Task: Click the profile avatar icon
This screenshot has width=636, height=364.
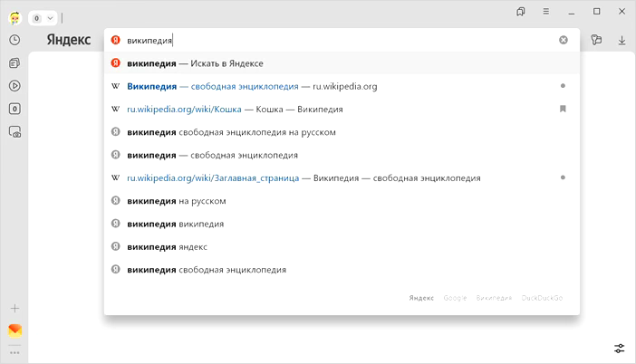Action: tap(14, 17)
